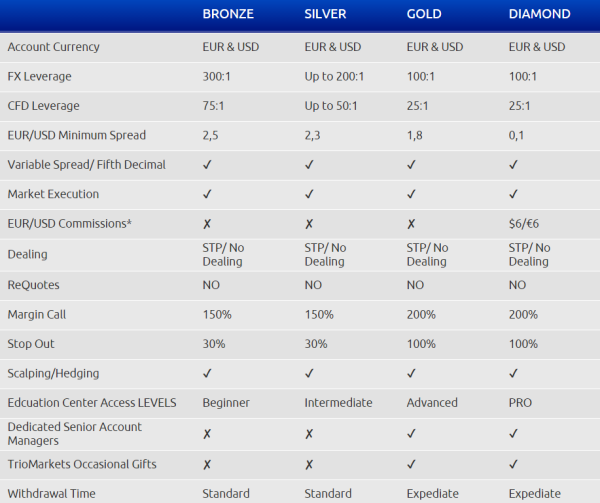Click Gold TrioMarkets Occasional Gifts checkmark
Screen dimensions: 600x503
click(x=411, y=464)
